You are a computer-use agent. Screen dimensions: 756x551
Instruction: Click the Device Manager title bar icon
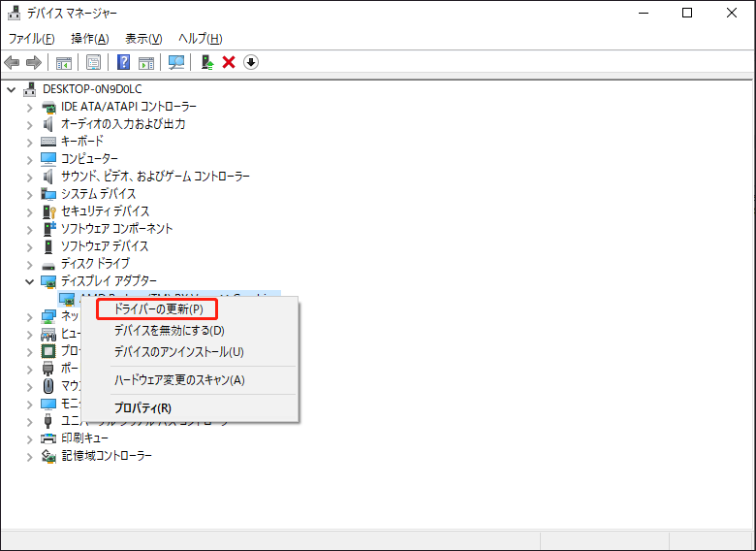(14, 13)
